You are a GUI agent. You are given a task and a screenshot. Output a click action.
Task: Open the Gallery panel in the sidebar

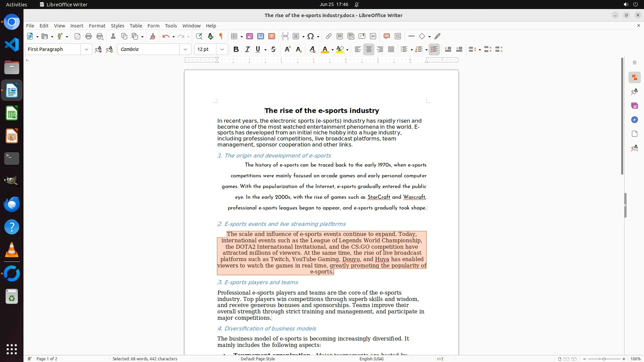pyautogui.click(x=634, y=106)
